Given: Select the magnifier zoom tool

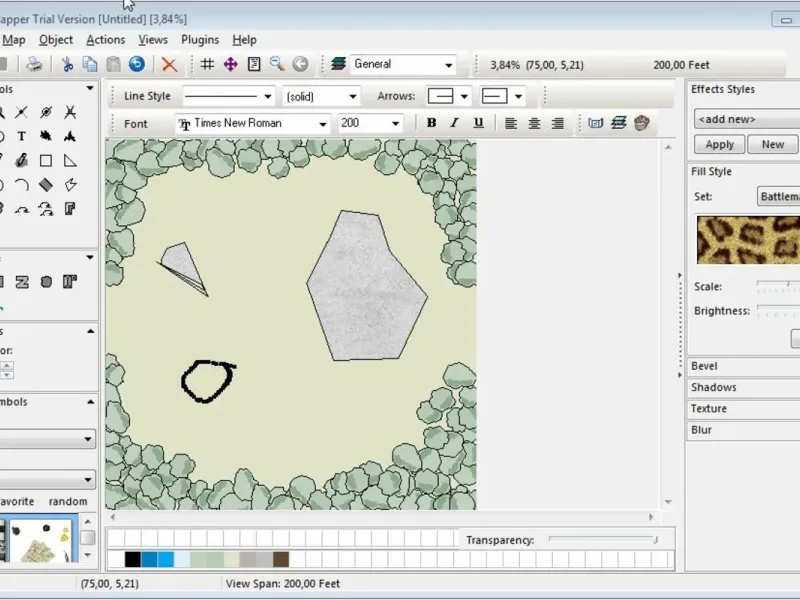Looking at the screenshot, I should pyautogui.click(x=277, y=64).
